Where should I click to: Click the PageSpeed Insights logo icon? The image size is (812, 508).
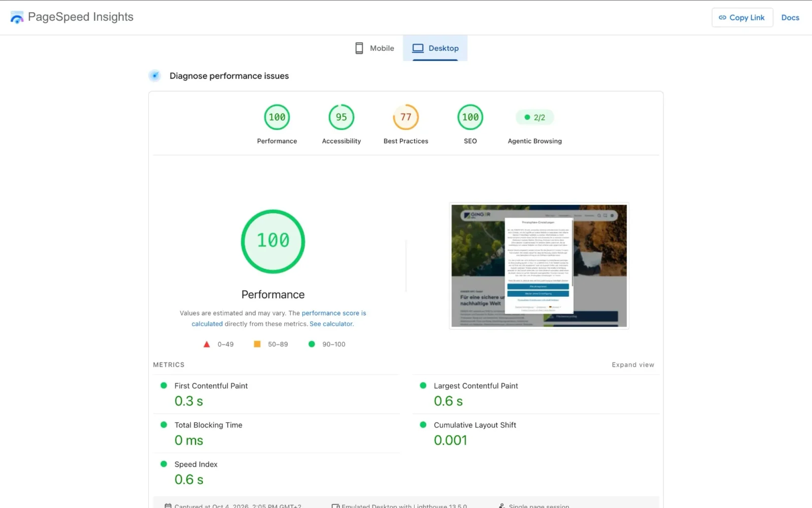pos(17,17)
